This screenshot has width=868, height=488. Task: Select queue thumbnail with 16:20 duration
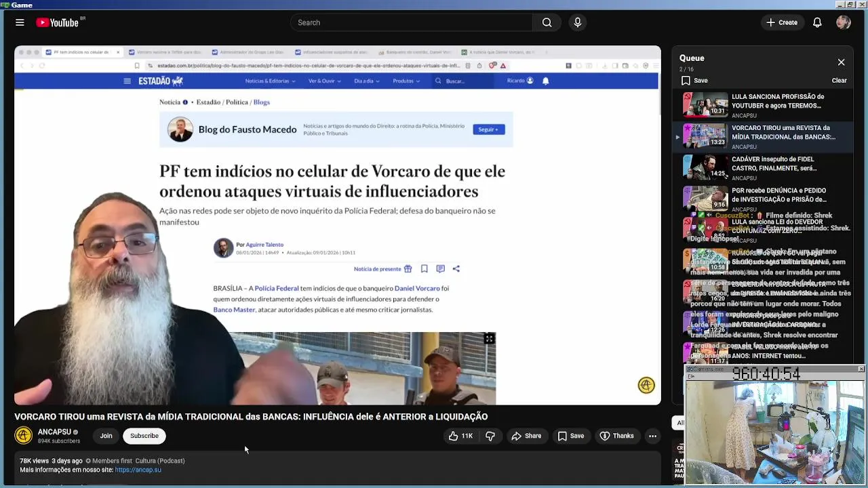[705, 291]
